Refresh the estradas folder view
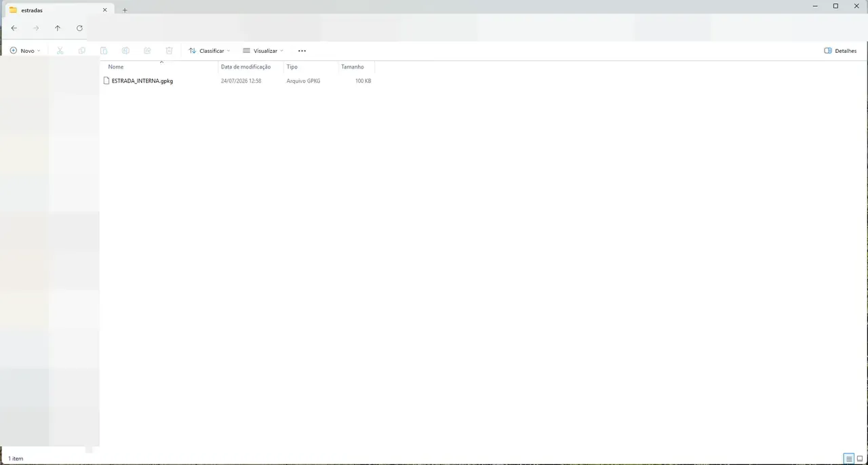 [79, 28]
